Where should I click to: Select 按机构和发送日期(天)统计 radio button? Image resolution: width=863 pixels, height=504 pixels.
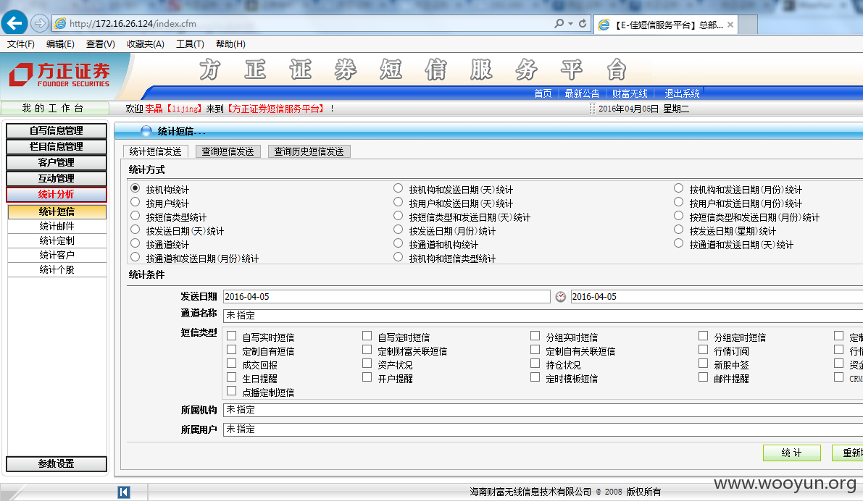pyautogui.click(x=398, y=188)
